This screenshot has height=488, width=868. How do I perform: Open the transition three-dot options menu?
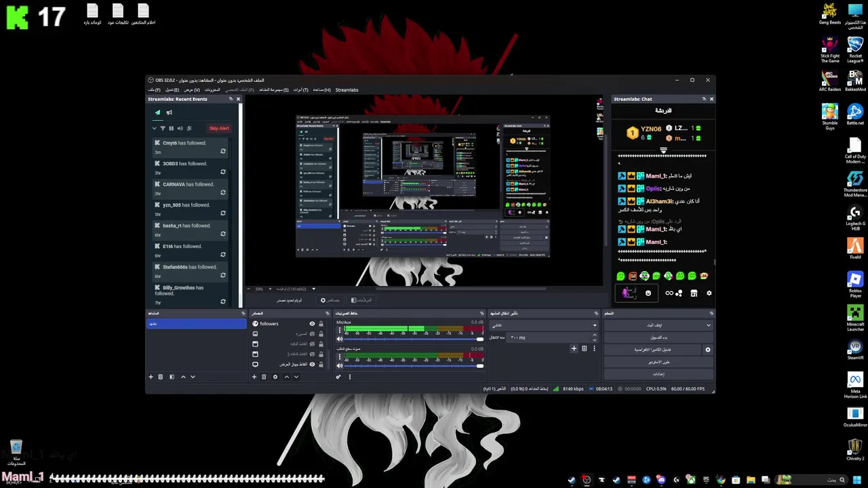pos(594,348)
